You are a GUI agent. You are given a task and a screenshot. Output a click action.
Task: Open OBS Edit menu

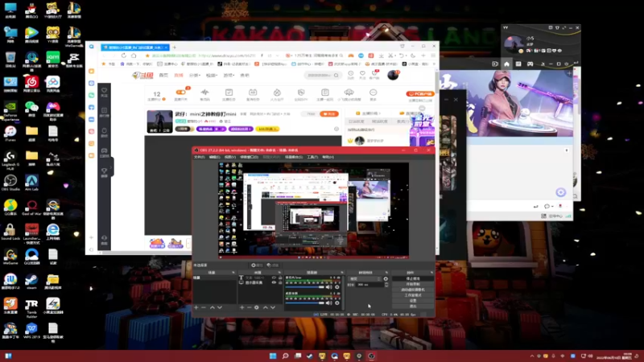click(214, 157)
